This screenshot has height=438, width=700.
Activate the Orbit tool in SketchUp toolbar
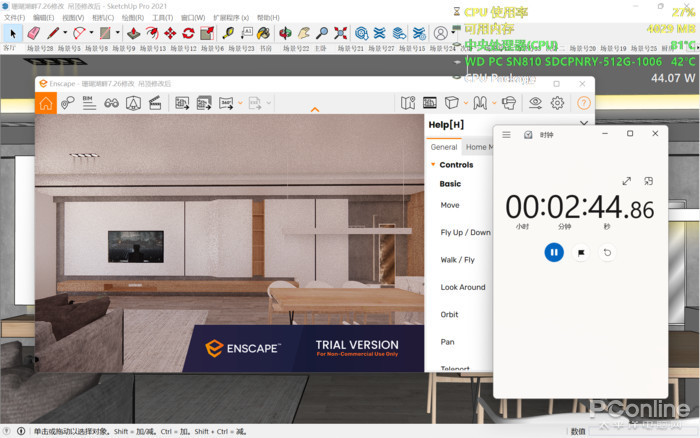[x=285, y=33]
